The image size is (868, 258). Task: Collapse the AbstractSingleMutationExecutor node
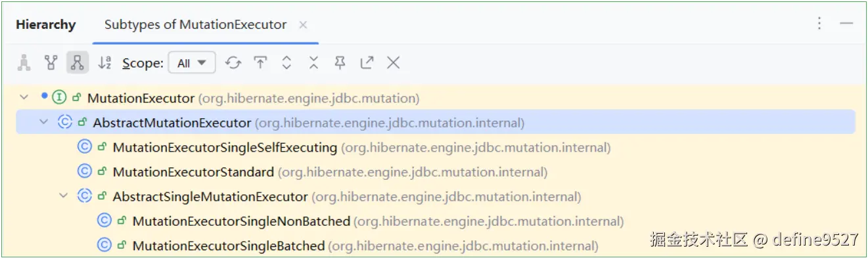(x=64, y=196)
